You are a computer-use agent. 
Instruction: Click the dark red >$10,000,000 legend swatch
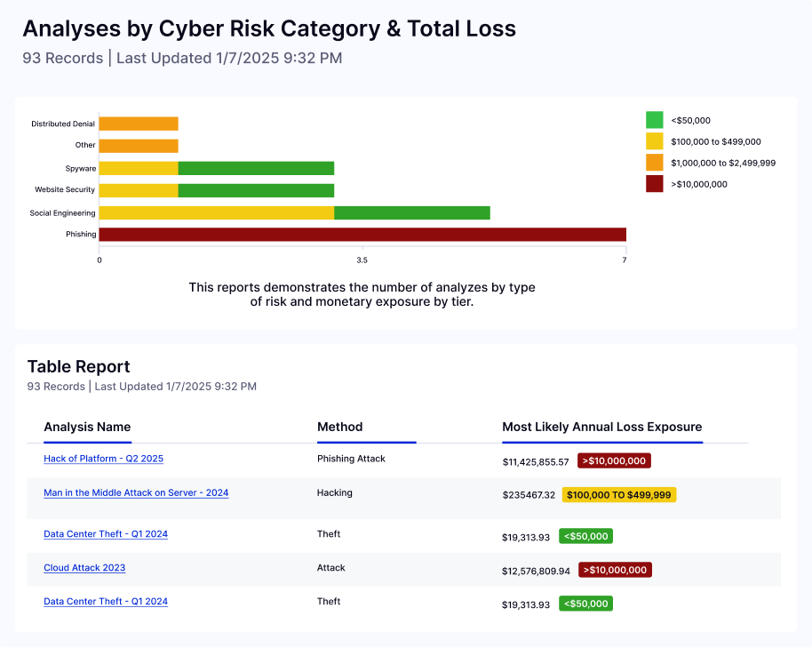pyautogui.click(x=655, y=184)
